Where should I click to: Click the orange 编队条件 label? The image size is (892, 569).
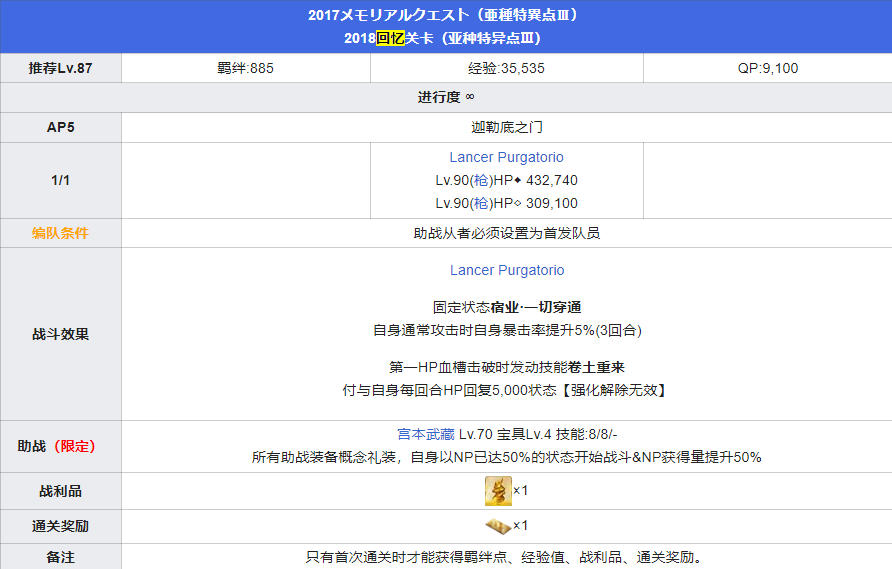click(x=60, y=233)
